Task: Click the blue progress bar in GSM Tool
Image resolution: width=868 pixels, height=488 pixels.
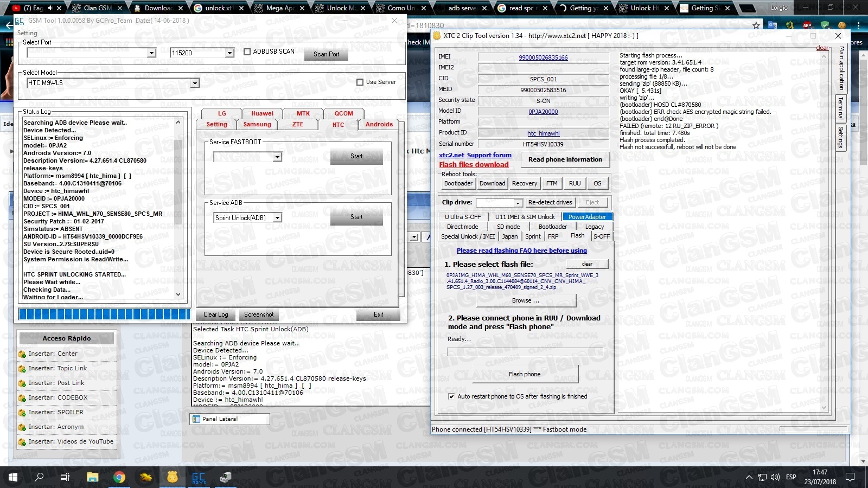Action: click(x=105, y=314)
